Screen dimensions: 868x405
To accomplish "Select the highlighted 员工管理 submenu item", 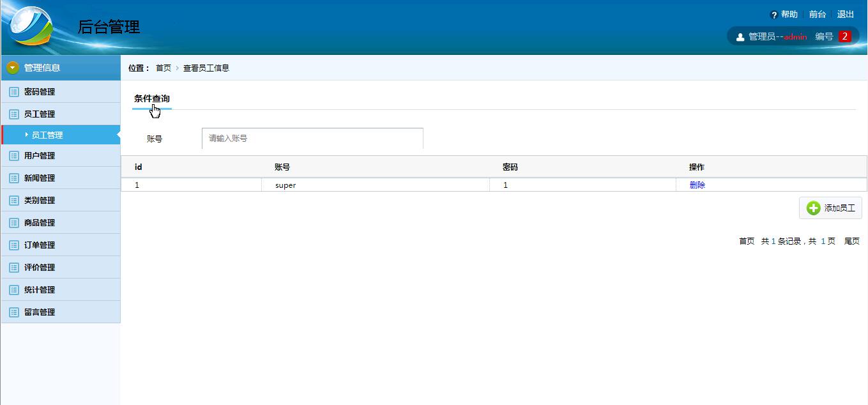I will pyautogui.click(x=61, y=135).
